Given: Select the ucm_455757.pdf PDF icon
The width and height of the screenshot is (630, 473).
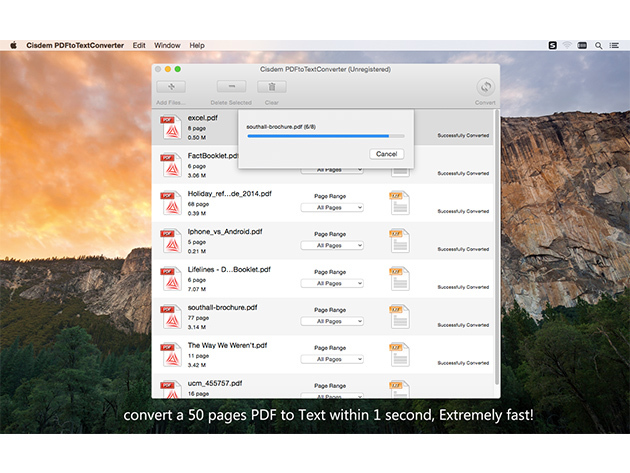Looking at the screenshot, I should coord(171,389).
